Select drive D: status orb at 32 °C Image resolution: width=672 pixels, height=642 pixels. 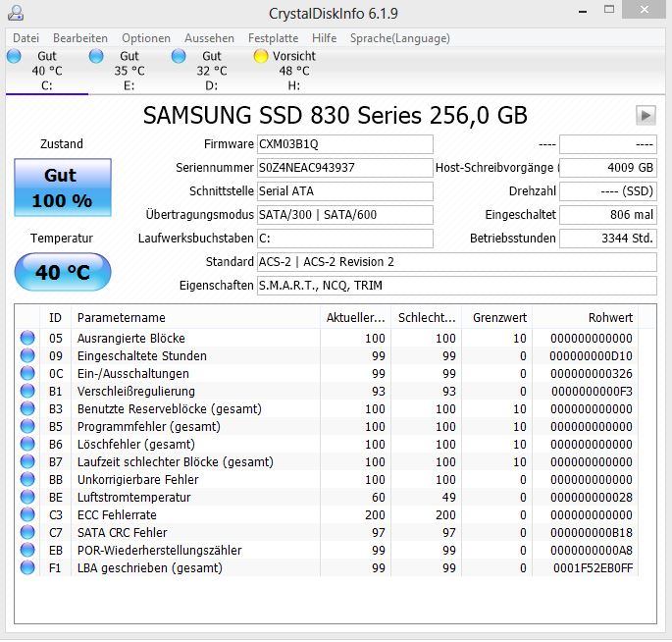(x=179, y=56)
